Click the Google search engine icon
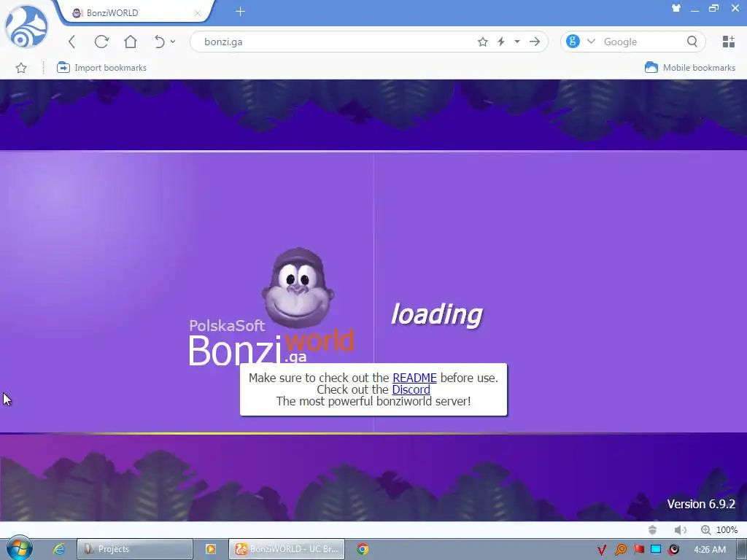Image resolution: width=747 pixels, height=560 pixels. pyautogui.click(x=573, y=42)
